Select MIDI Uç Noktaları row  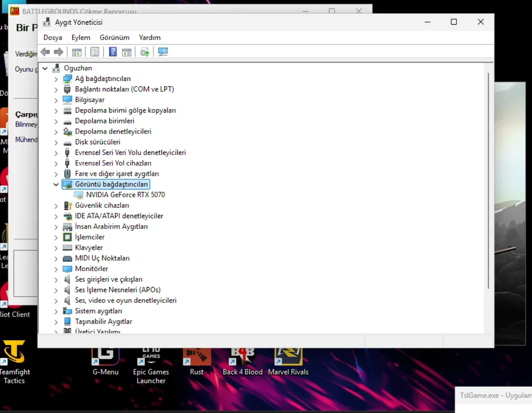[x=102, y=258]
